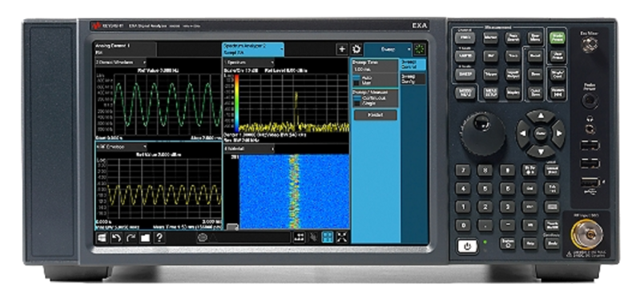Tap the Windows start icon on screen
The height and width of the screenshot is (300, 644).
[102, 238]
